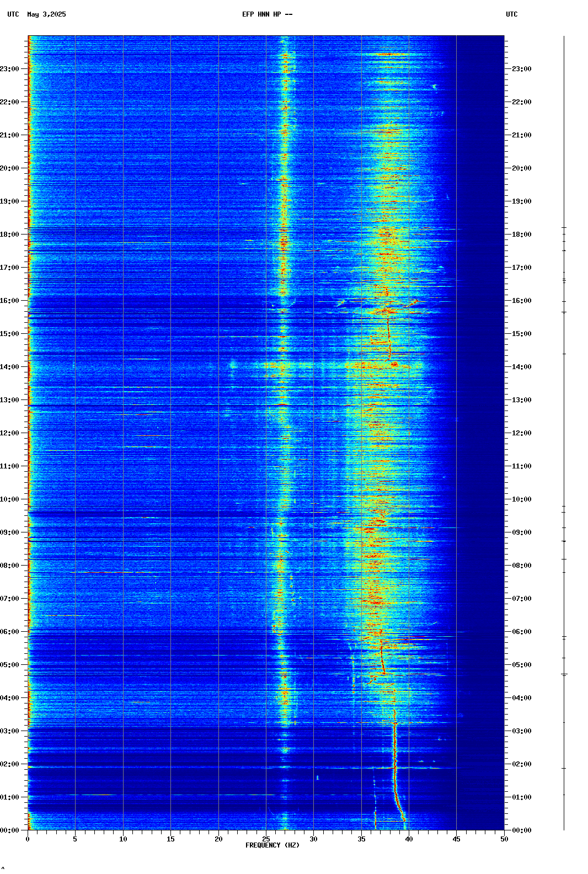Viewport: 588px width, 874px height.
Task: Click 23:00 on the left time axis
Action: coord(10,69)
